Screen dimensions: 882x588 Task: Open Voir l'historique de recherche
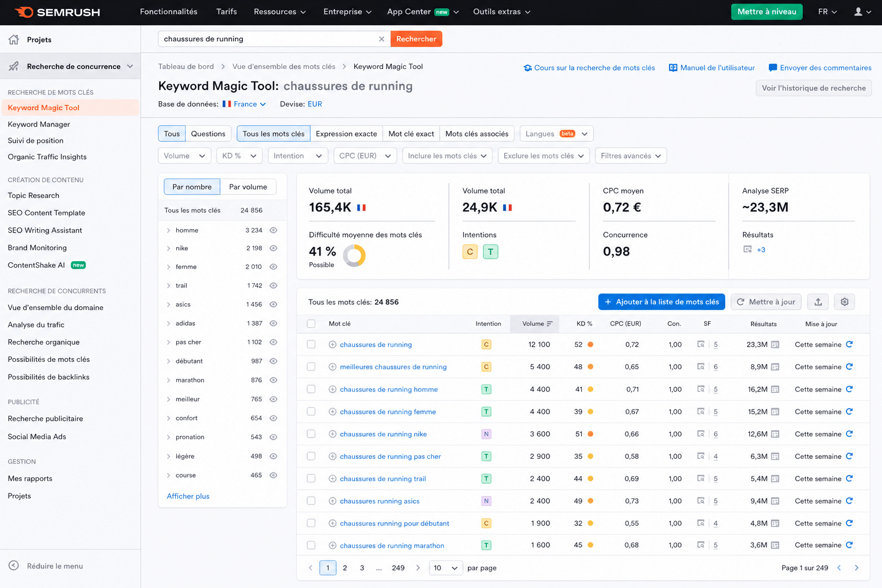tap(814, 88)
